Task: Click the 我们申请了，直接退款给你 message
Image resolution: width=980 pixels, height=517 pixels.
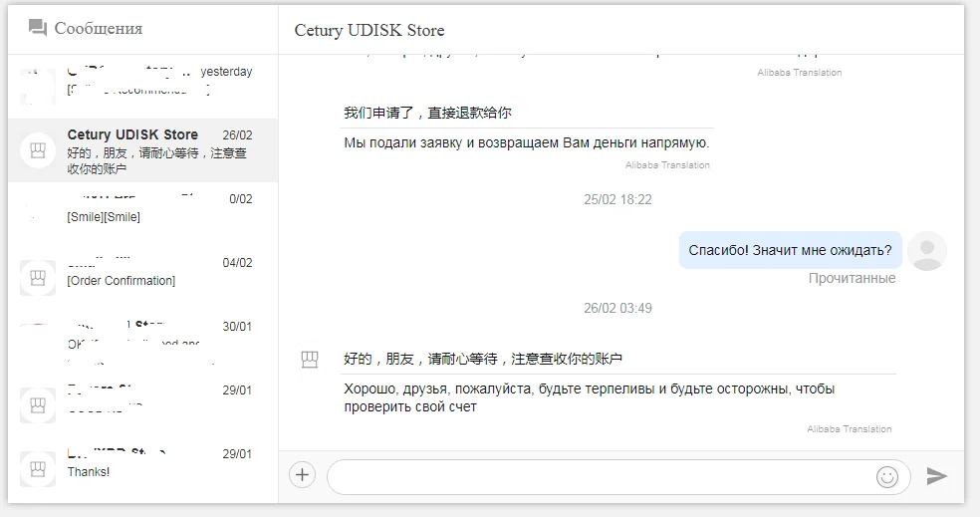Action: coord(427,113)
